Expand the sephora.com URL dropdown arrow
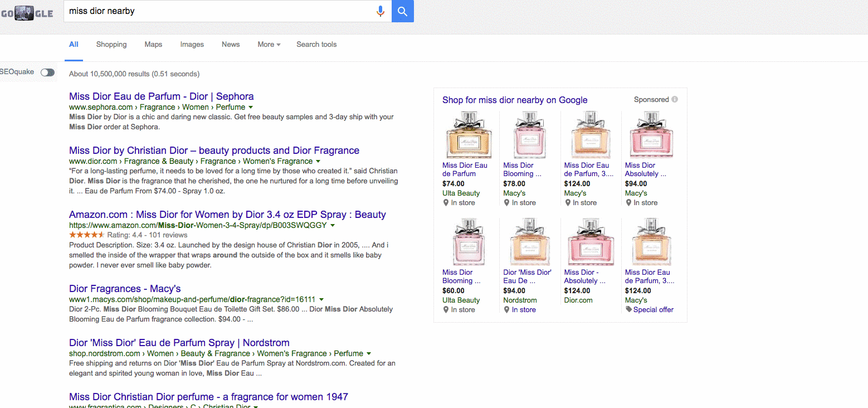 (251, 107)
